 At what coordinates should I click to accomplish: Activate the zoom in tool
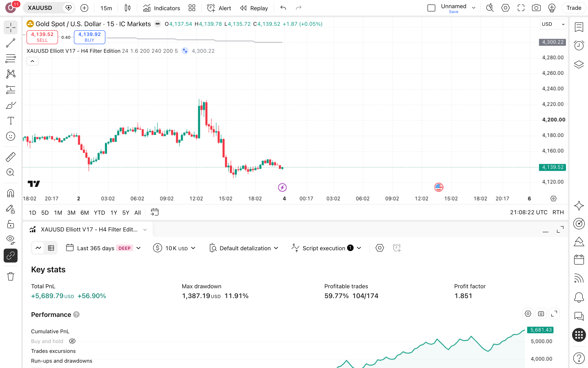tap(10, 172)
